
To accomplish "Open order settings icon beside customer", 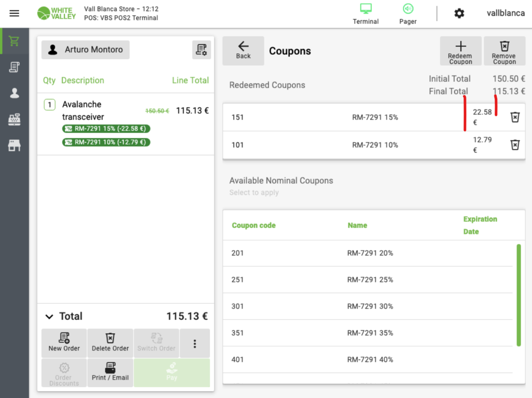I will click(201, 50).
